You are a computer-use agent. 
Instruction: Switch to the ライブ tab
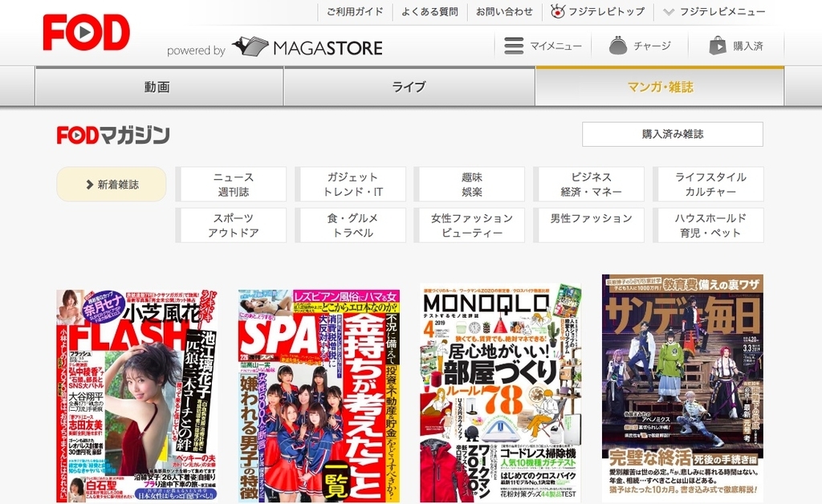[409, 87]
